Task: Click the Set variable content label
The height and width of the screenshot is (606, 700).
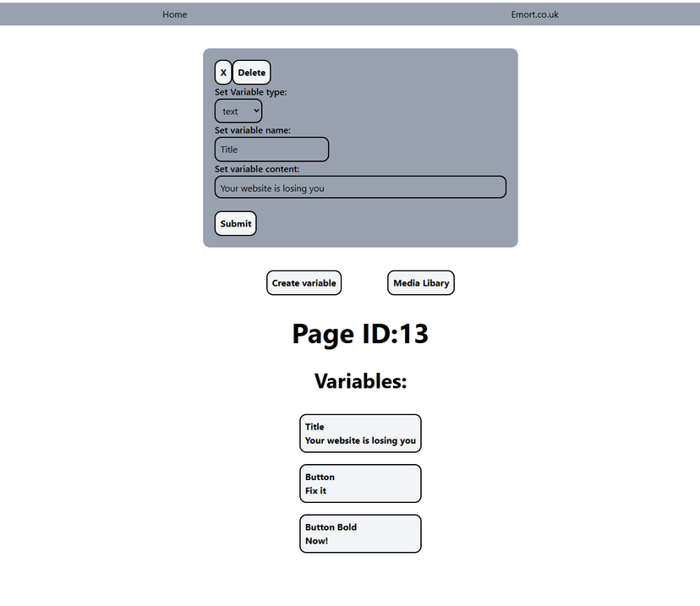Action: tap(257, 169)
